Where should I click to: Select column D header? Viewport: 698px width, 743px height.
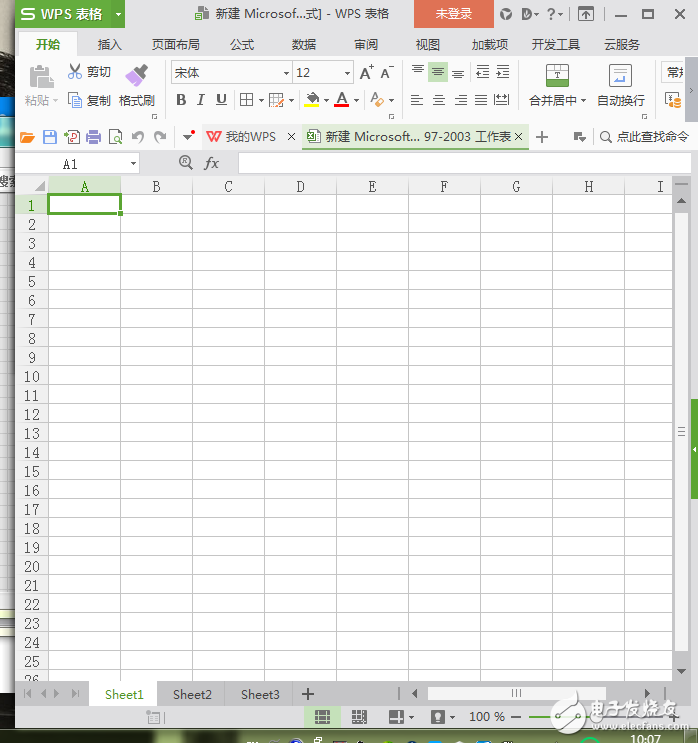300,186
